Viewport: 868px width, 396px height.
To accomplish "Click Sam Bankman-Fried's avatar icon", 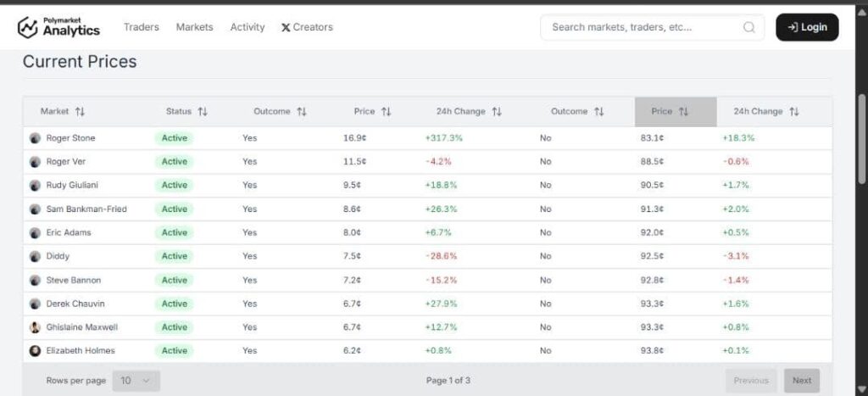I will [x=35, y=209].
